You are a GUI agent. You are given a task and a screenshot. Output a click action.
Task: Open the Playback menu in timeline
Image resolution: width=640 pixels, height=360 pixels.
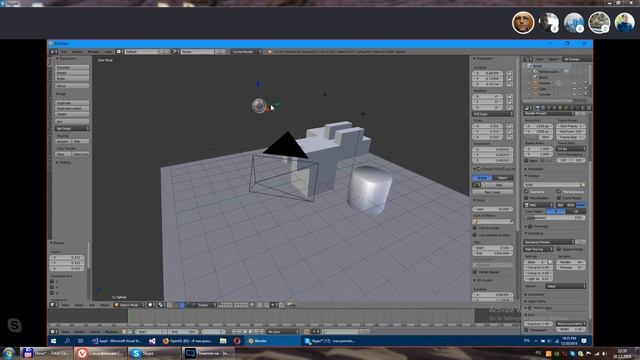pyautogui.click(x=110, y=331)
